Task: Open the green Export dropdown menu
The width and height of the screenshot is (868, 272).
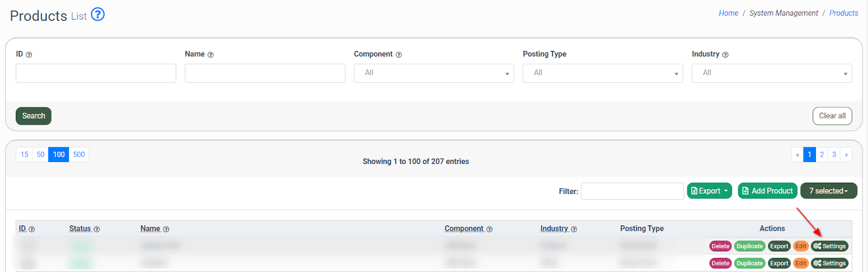Action: click(x=709, y=191)
